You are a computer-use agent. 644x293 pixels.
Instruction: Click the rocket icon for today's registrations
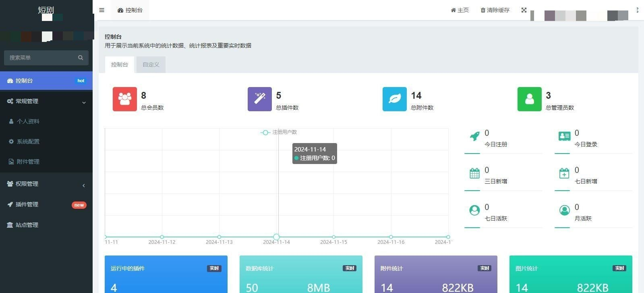tap(475, 136)
